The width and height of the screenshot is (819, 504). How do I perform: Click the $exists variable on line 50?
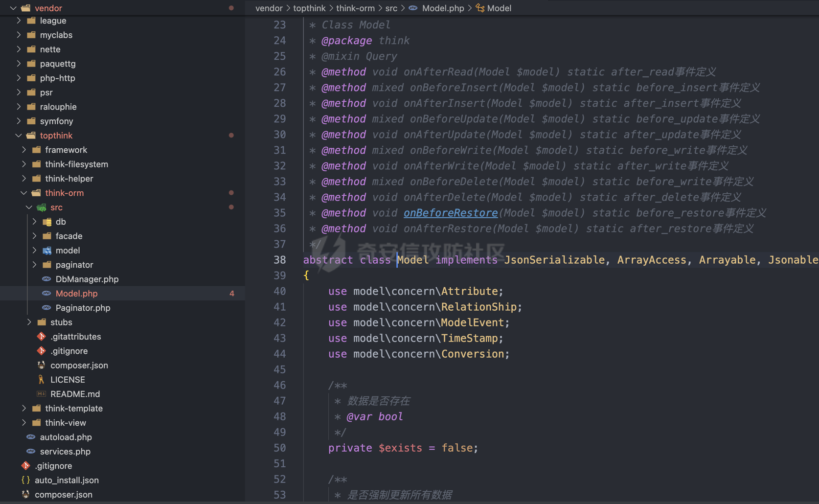coord(400,448)
